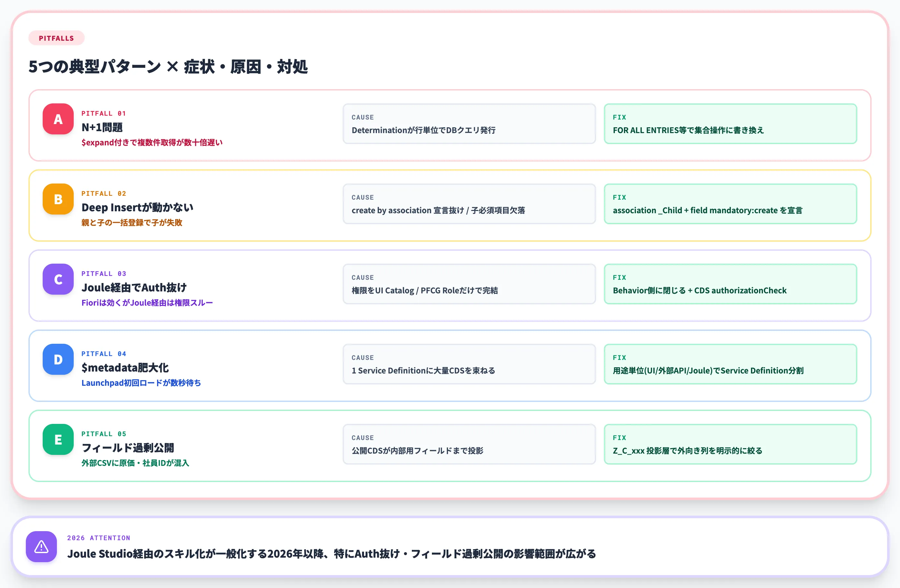Click the フィールド過剰公開 title
Viewport: 900px width, 588px height.
(128, 448)
